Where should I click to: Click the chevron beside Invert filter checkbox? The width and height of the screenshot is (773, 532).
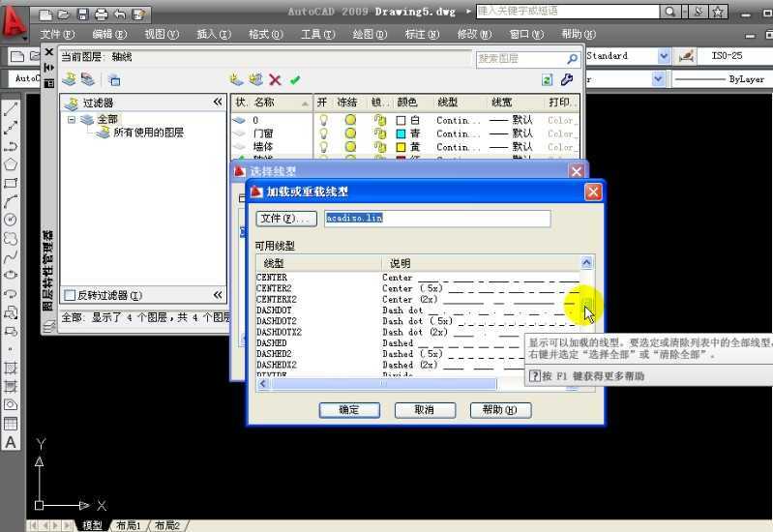(x=218, y=295)
